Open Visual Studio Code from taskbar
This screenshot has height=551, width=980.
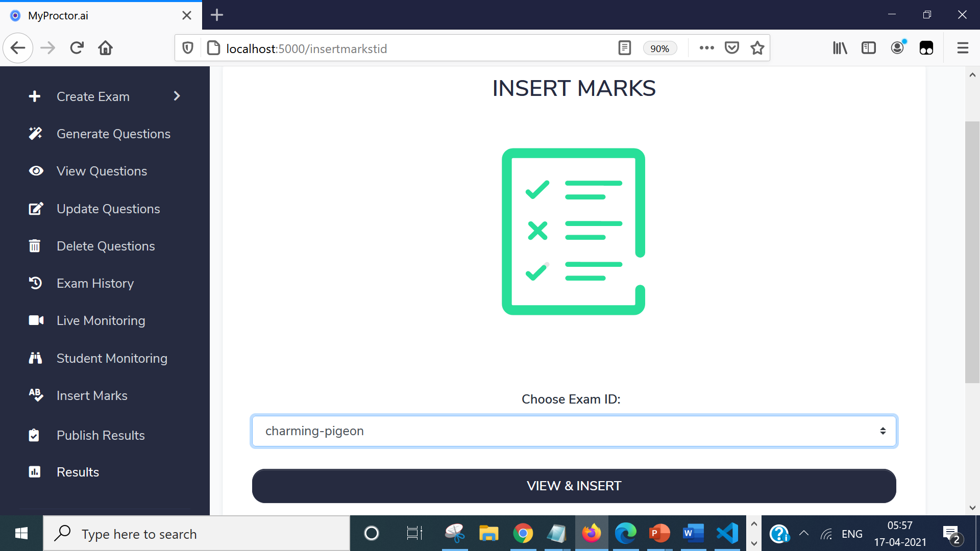click(x=727, y=534)
